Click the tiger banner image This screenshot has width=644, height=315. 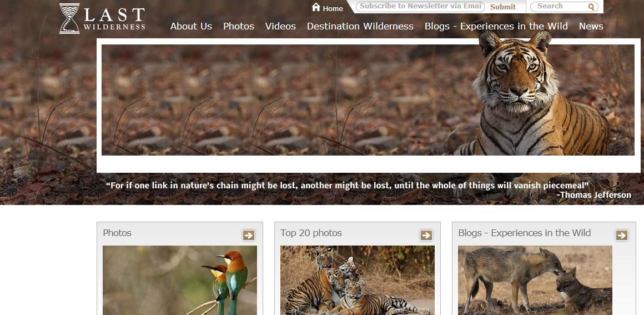tap(368, 100)
